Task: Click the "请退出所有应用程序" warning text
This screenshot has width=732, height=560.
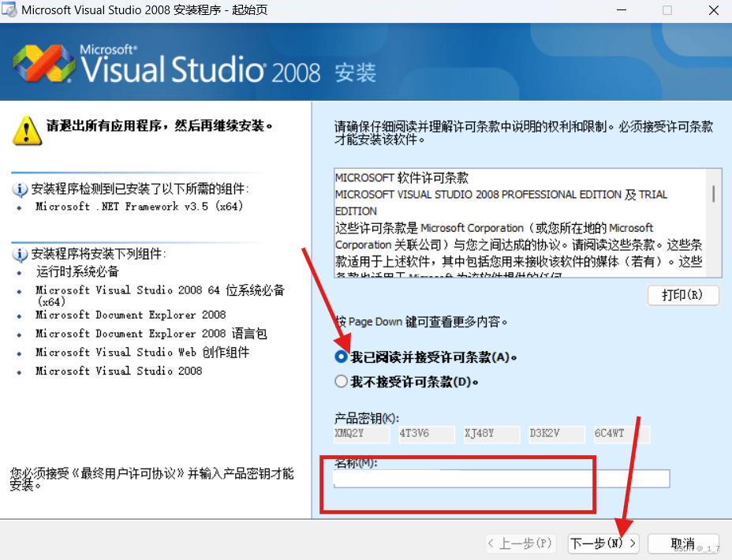Action: (x=159, y=125)
